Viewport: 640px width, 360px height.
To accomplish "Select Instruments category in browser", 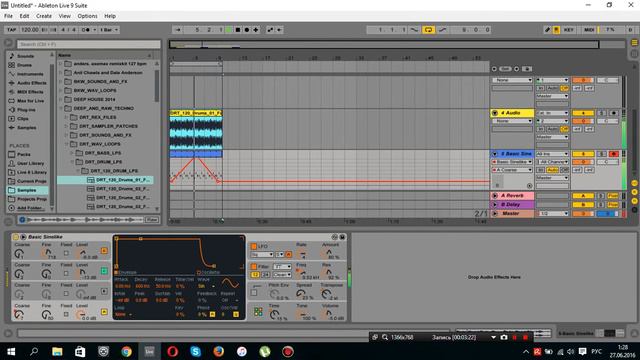I will 30,74.
